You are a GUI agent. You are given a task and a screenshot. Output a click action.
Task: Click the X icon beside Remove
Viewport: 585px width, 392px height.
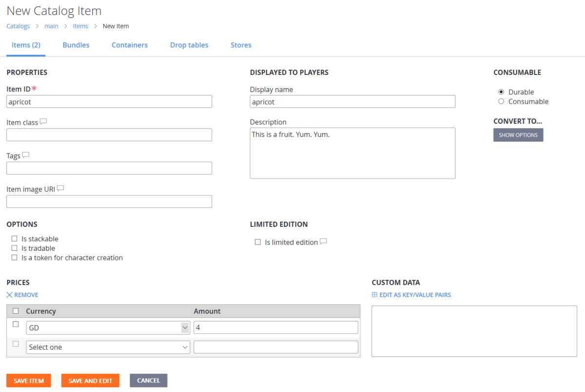[x=10, y=295]
